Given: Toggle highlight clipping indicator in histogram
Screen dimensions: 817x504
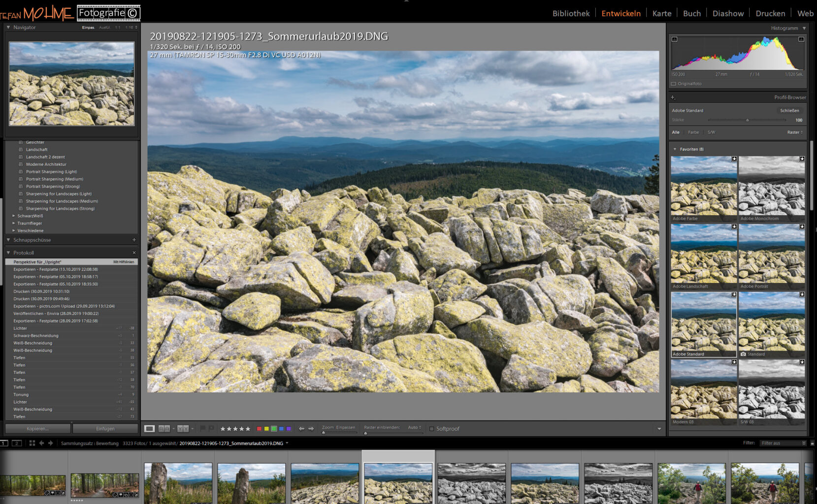Looking at the screenshot, I should [801, 39].
